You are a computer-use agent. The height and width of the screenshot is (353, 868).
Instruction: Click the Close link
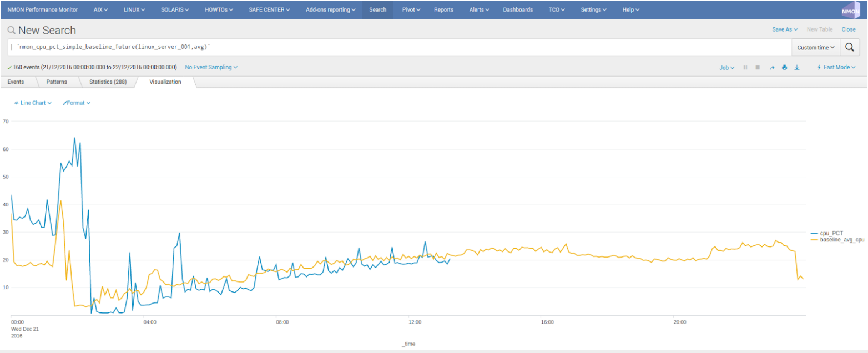pyautogui.click(x=848, y=29)
